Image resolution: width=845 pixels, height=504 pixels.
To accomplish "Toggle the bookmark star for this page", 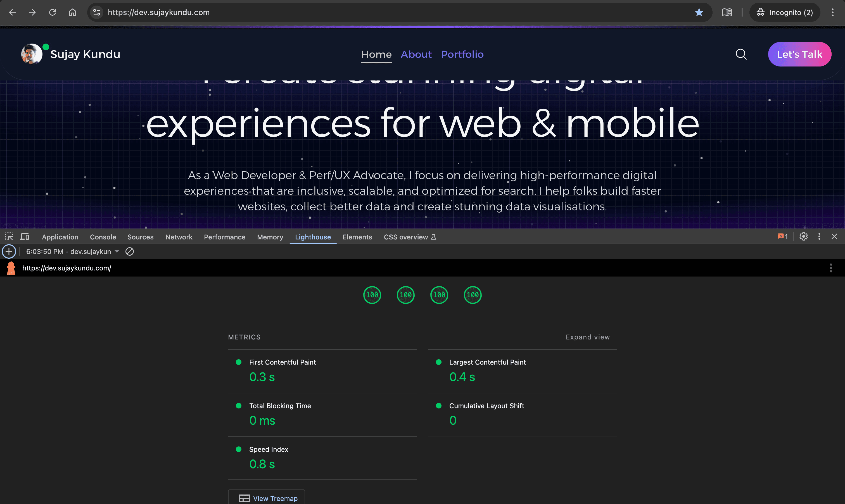I will (699, 12).
